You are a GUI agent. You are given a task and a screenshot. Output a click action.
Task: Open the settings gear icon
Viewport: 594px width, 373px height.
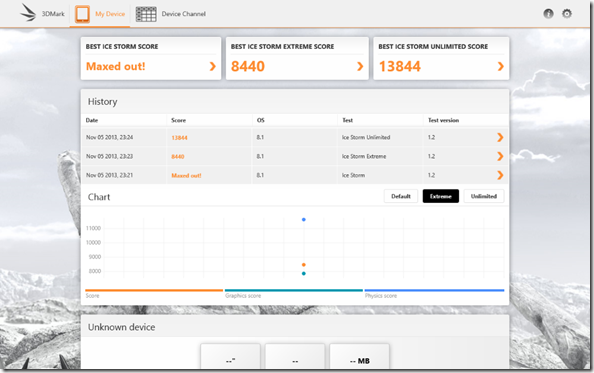[x=567, y=14]
